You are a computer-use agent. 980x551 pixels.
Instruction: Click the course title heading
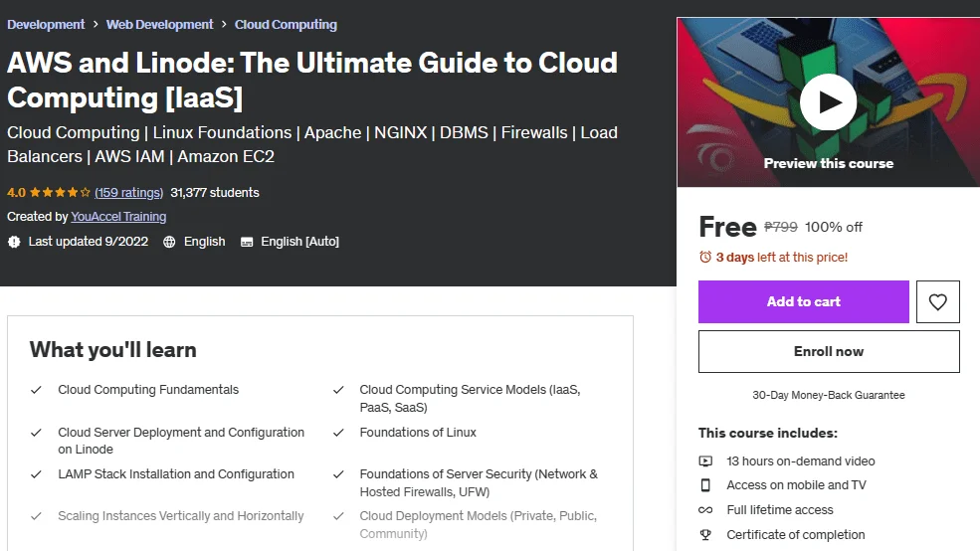point(311,80)
